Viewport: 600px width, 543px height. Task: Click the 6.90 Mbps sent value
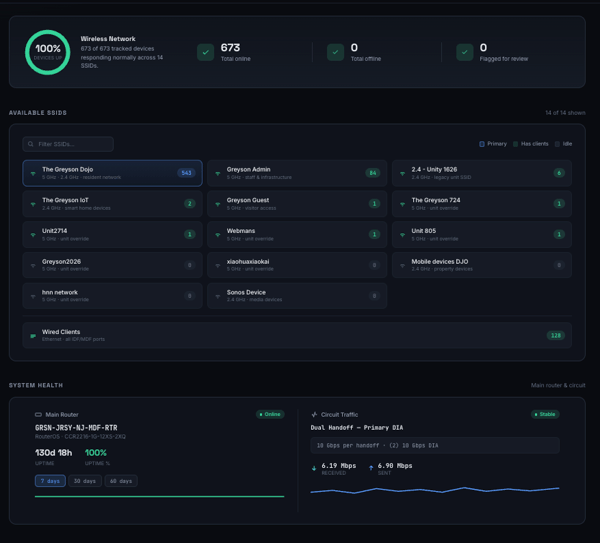pyautogui.click(x=395, y=466)
